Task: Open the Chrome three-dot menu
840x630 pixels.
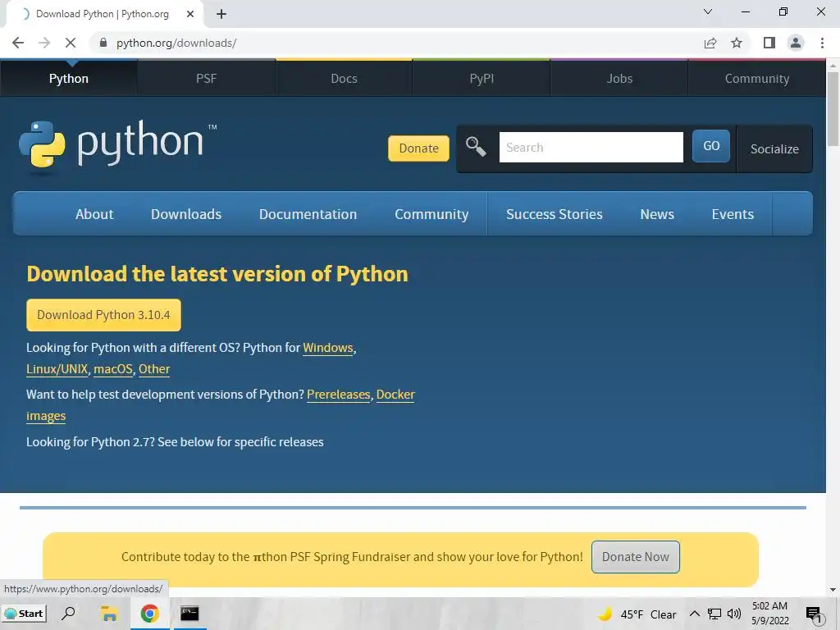Action: pos(822,43)
